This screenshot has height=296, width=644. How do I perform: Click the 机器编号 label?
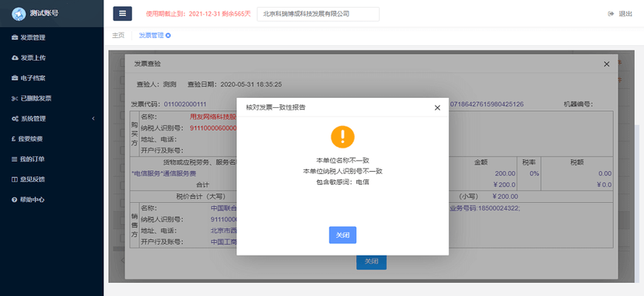pyautogui.click(x=578, y=104)
